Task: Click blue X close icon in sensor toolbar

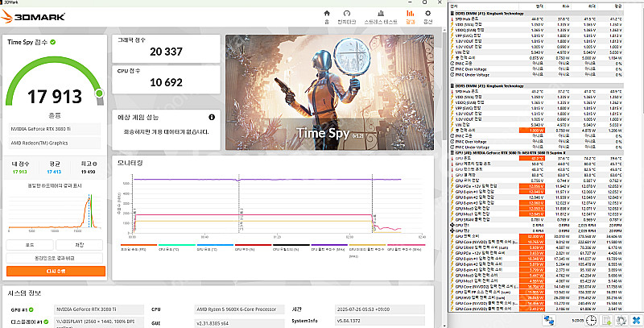Action: point(635,320)
